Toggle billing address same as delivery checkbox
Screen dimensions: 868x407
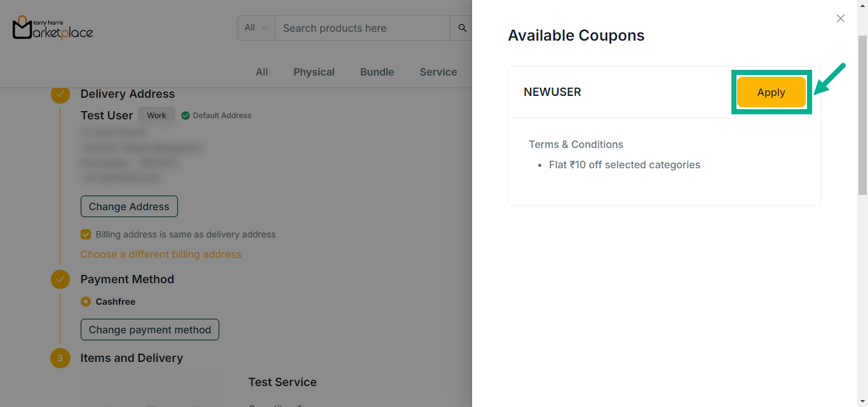[x=86, y=234]
